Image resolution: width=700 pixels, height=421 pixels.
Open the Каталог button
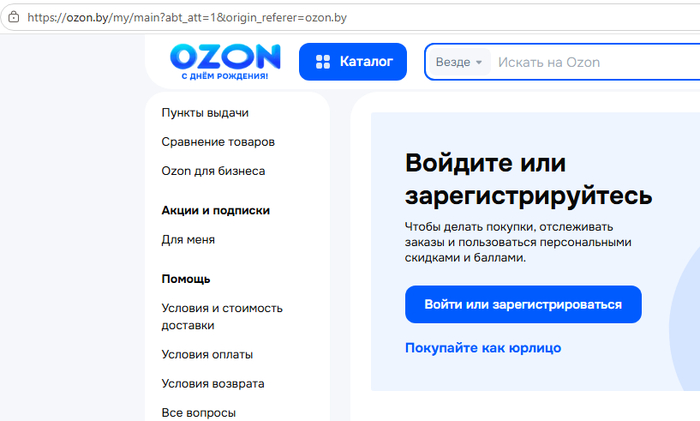coord(353,62)
